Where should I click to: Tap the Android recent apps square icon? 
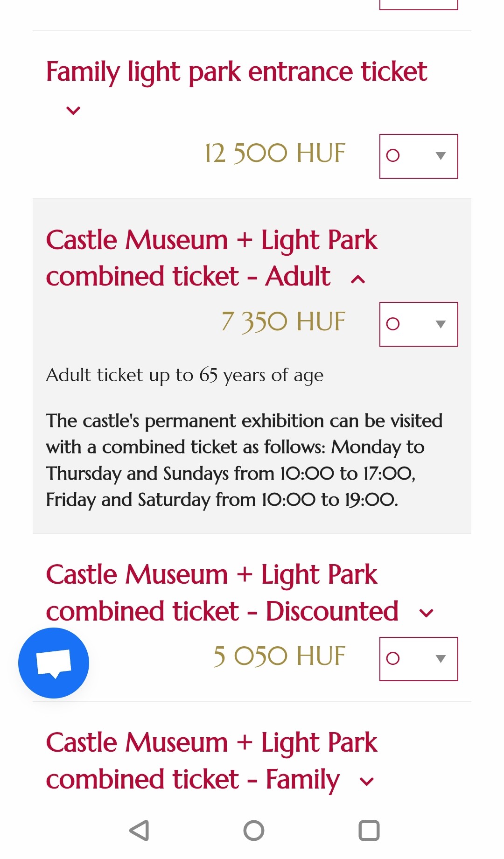click(x=369, y=831)
